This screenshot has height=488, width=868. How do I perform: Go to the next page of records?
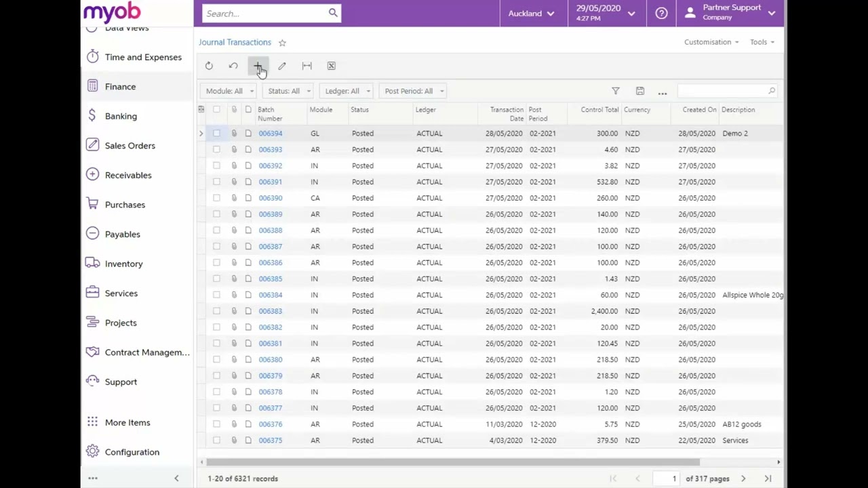click(x=743, y=479)
